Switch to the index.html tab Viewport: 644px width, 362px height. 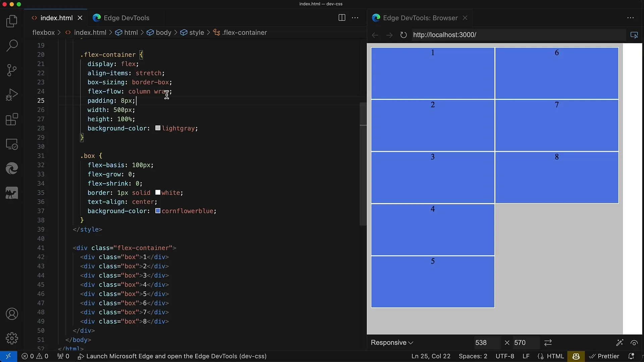click(x=56, y=18)
